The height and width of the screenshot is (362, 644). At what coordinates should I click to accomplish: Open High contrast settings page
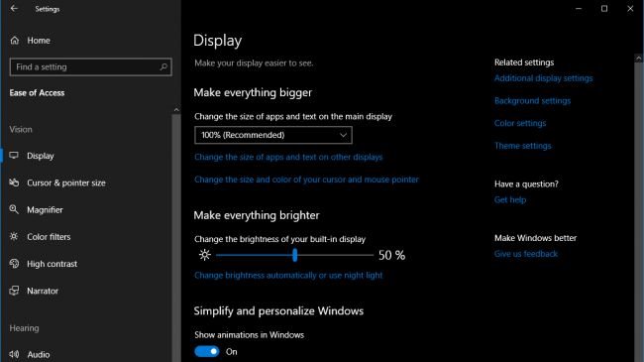tap(53, 264)
